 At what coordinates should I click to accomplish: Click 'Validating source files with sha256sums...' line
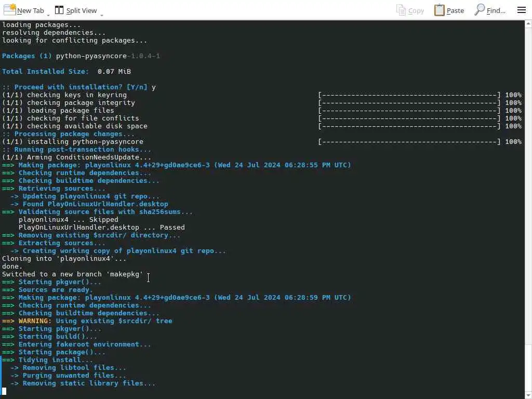[97, 212]
